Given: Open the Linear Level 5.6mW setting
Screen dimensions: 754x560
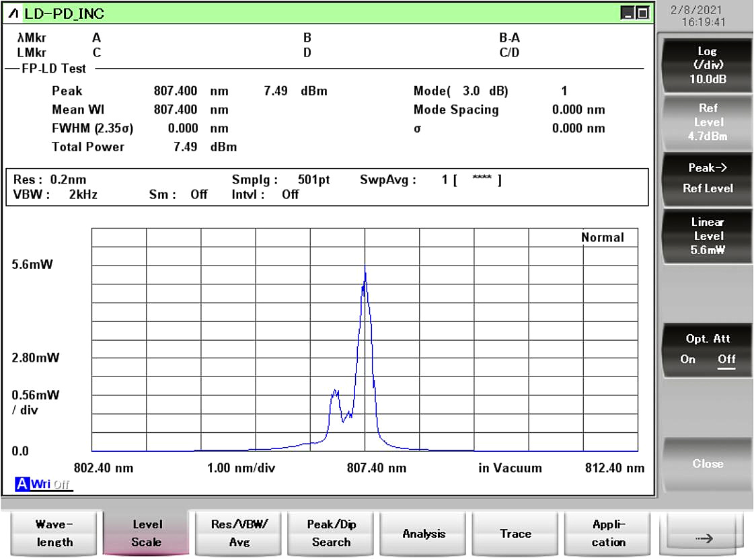Looking at the screenshot, I should tap(707, 237).
